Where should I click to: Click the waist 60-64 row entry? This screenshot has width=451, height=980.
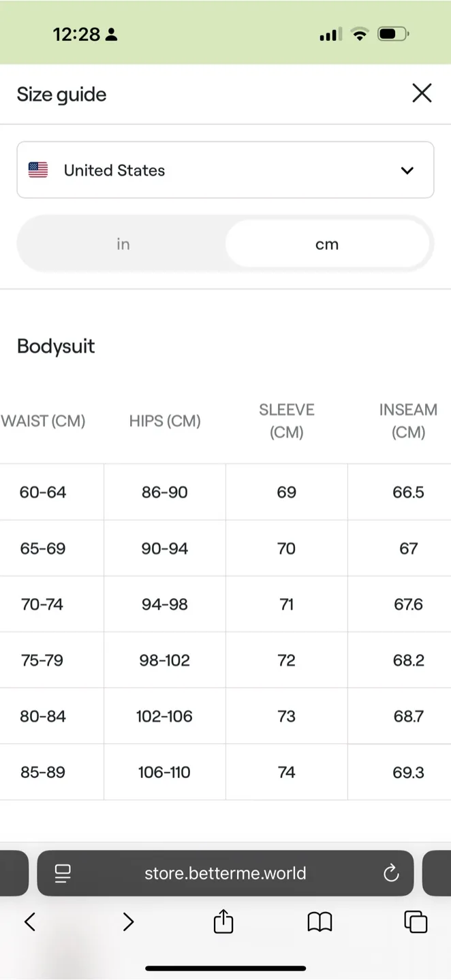coord(44,492)
